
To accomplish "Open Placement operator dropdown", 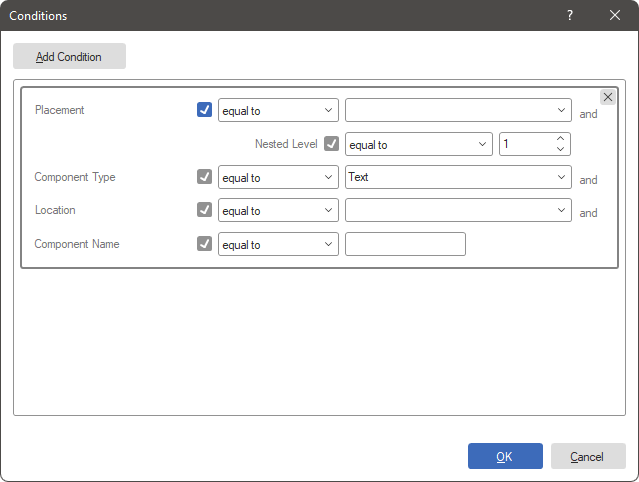I will tap(278, 111).
